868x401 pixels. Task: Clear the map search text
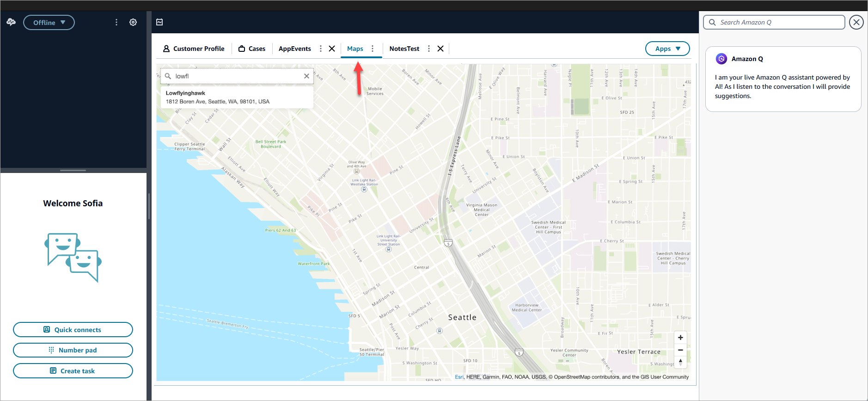(306, 76)
